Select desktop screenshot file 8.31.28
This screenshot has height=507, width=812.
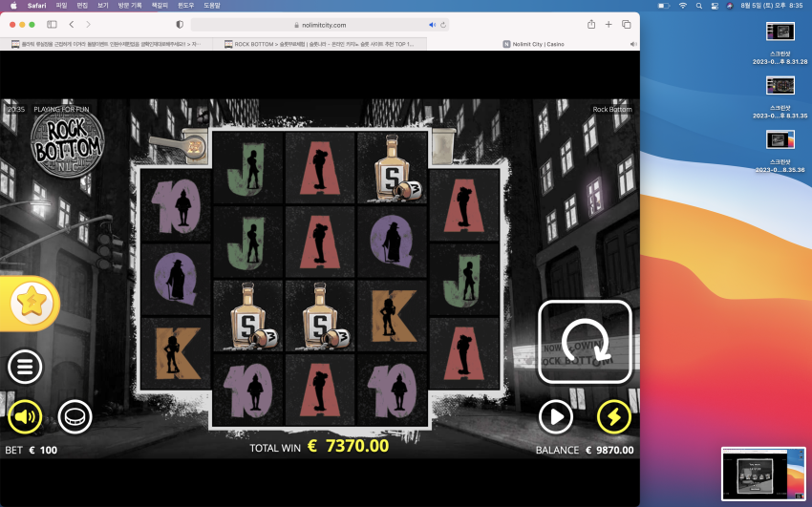[x=780, y=43]
